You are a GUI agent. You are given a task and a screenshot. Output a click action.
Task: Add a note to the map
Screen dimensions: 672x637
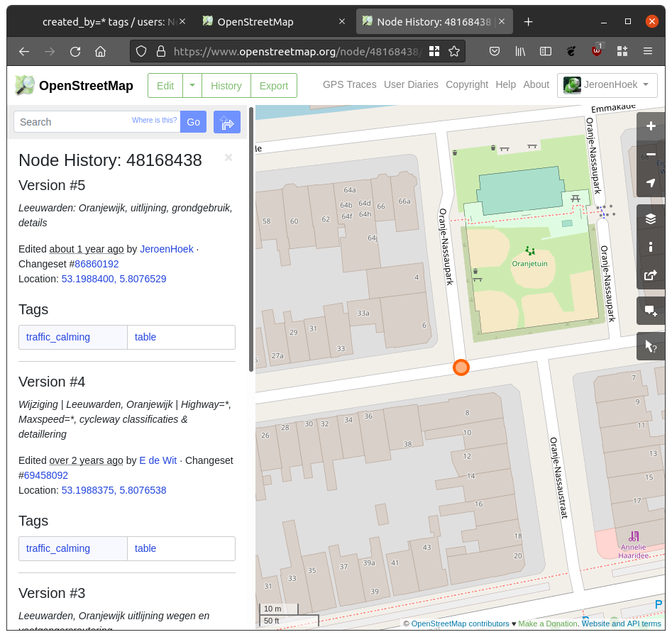[651, 311]
